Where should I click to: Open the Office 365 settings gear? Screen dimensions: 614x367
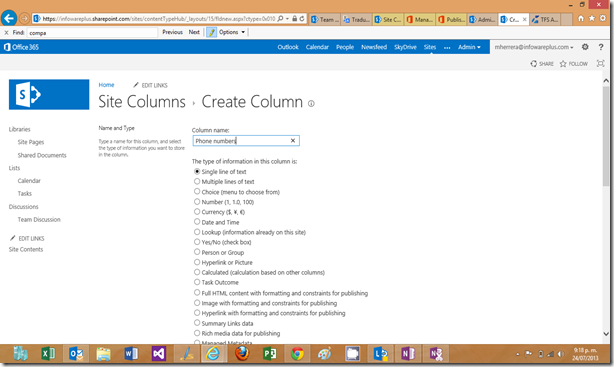coord(585,47)
